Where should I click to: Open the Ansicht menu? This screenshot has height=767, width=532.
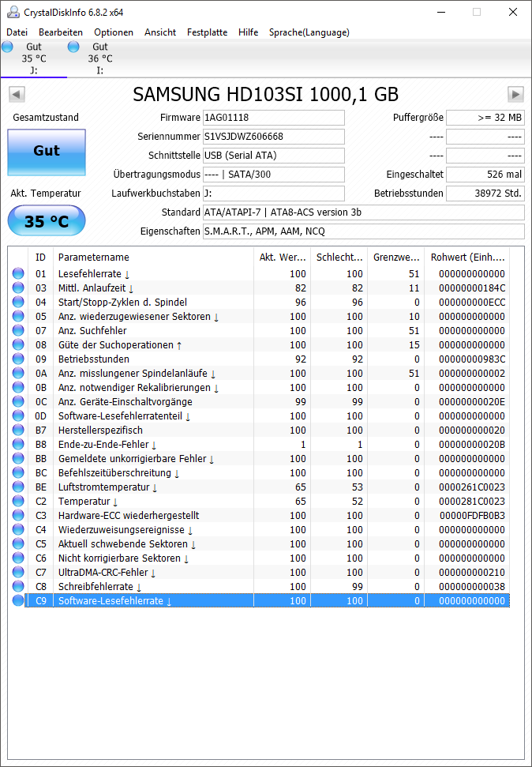click(160, 32)
